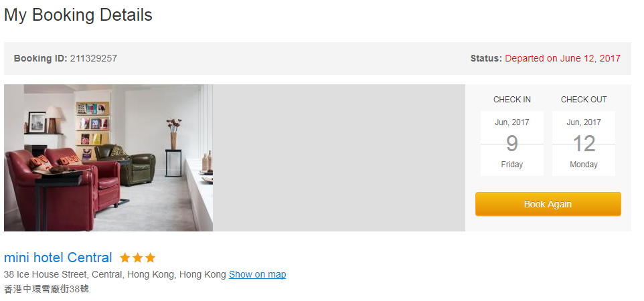
Task: Click the check-out date card showing 12
Action: tap(584, 143)
